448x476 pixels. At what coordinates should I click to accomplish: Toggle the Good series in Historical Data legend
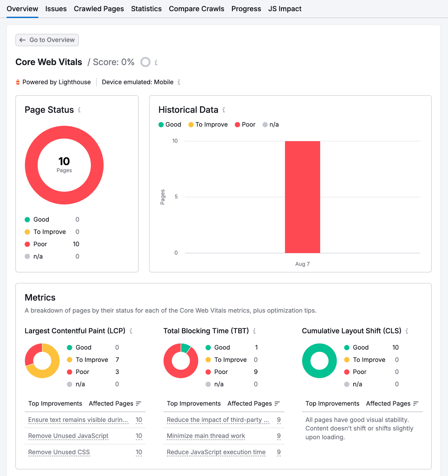coord(170,125)
